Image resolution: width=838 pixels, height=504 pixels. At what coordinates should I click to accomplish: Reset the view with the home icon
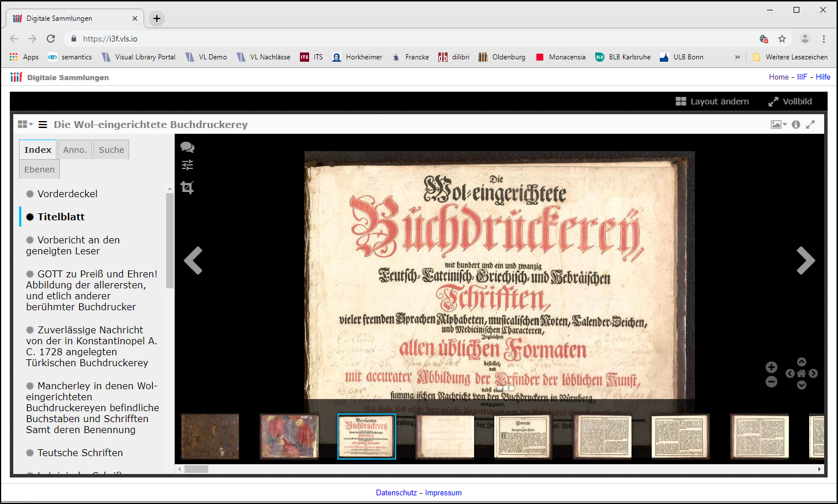point(802,374)
